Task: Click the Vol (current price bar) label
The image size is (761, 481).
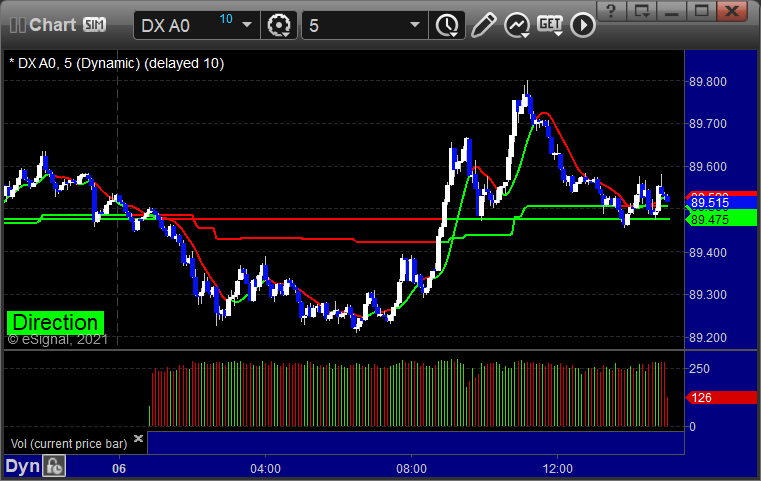Action: tap(69, 444)
